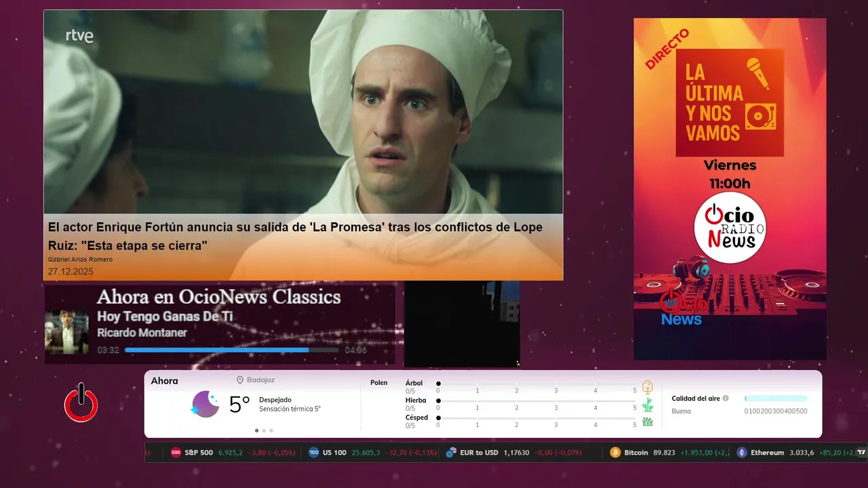Click the Ethereum coin icon
The height and width of the screenshot is (488, 868).
tap(742, 453)
